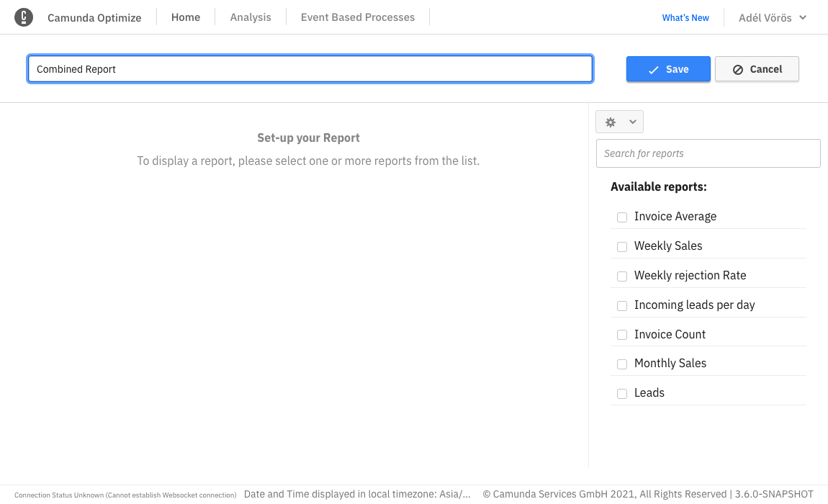Check the Leads report checkbox
Image resolution: width=828 pixels, height=504 pixels.
click(x=621, y=393)
